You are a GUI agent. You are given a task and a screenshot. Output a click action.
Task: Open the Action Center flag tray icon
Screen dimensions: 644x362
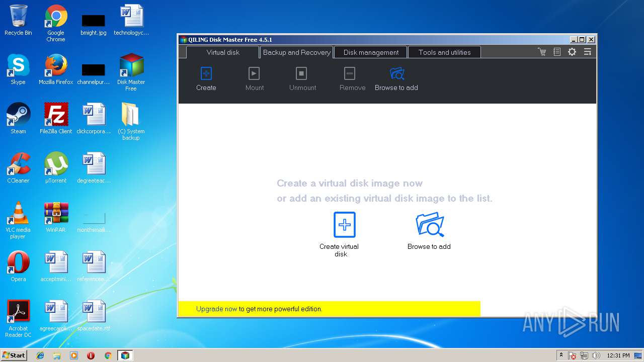click(572, 355)
